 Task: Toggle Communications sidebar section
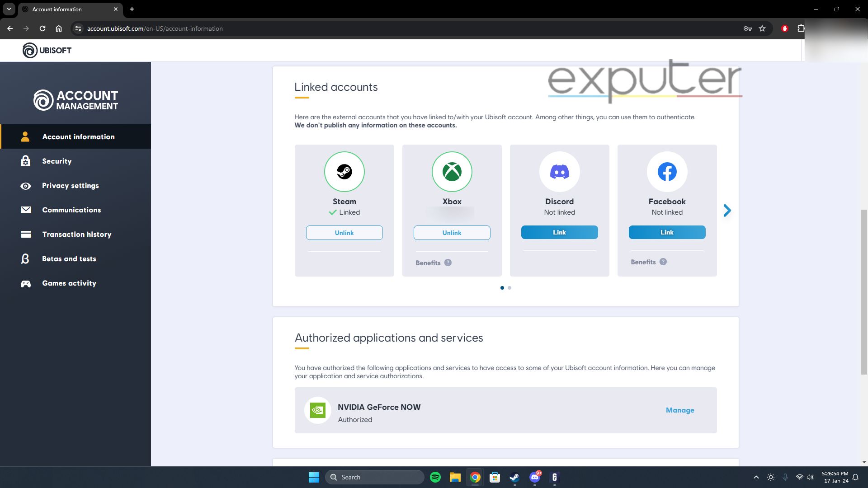click(x=71, y=210)
